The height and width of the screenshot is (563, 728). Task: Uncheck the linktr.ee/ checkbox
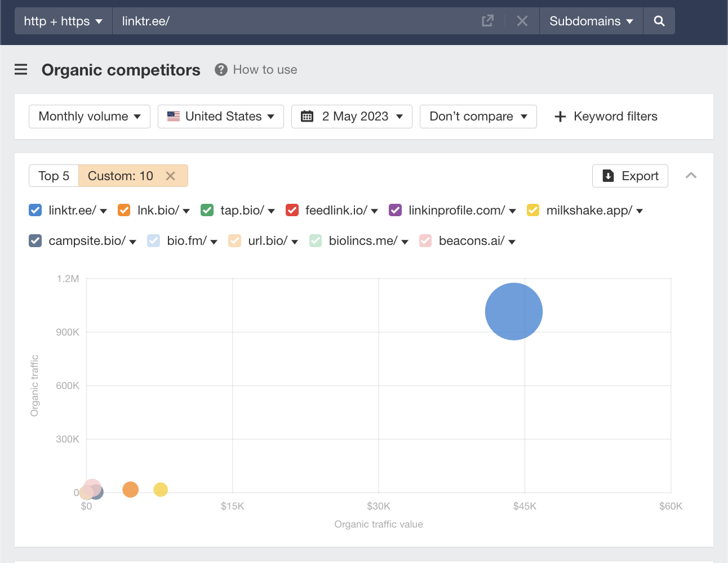[35, 210]
